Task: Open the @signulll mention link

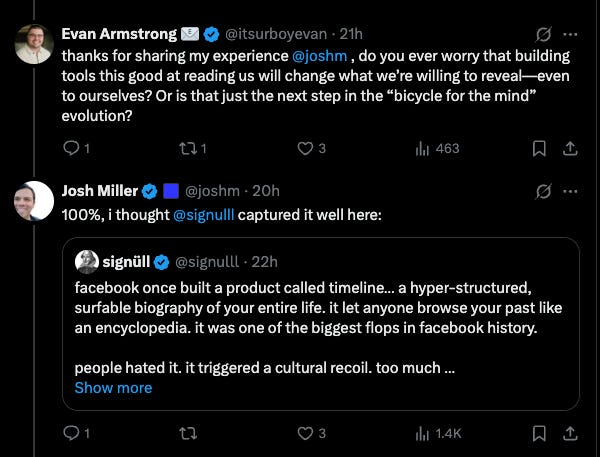Action: coord(207,214)
